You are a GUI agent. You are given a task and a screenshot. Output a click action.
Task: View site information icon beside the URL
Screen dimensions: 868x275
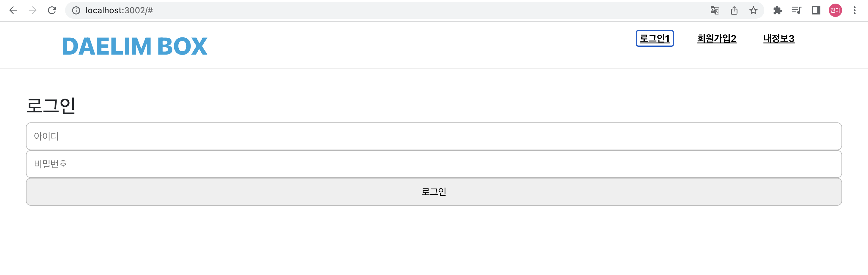coord(76,11)
